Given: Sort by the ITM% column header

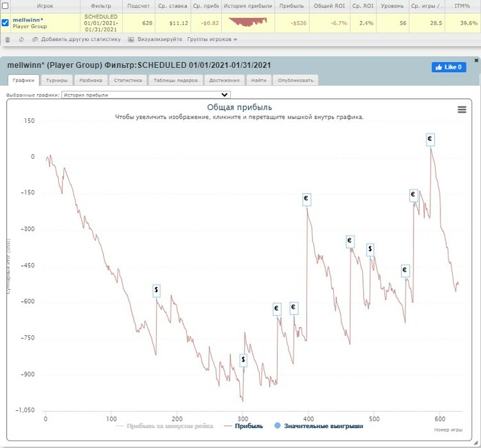Looking at the screenshot, I should tap(462, 5).
